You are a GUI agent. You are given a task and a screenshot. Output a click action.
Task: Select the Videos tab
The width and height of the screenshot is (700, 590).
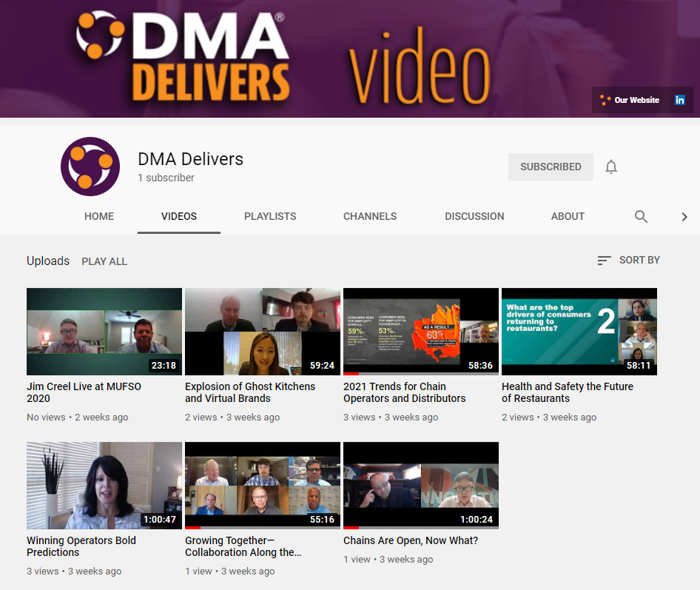click(x=178, y=217)
